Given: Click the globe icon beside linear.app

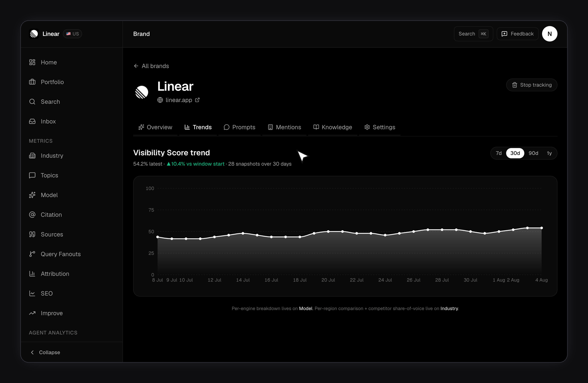Looking at the screenshot, I should [160, 100].
